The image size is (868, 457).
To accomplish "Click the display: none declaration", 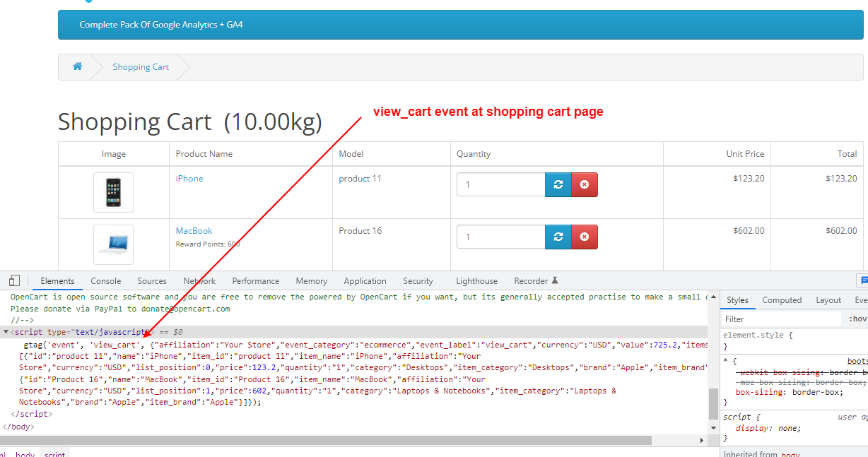I will 768,429.
